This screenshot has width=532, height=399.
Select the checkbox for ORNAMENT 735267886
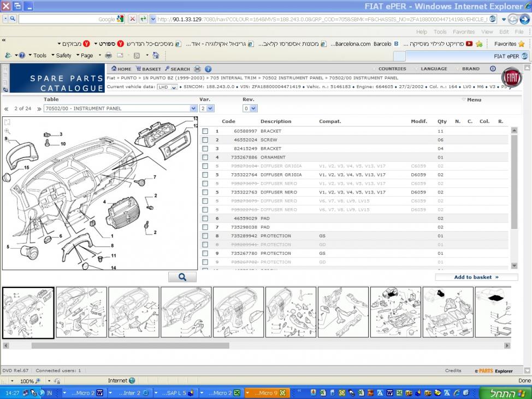[x=205, y=157]
